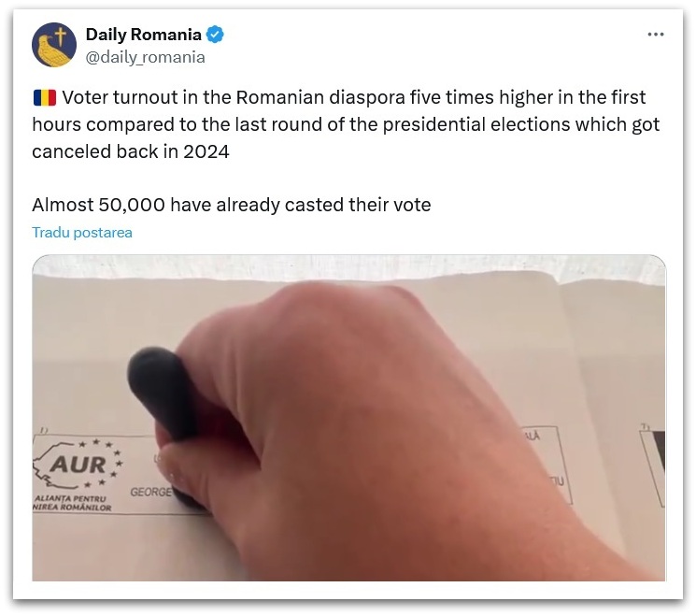Click the blue verified badge

[x=215, y=35]
